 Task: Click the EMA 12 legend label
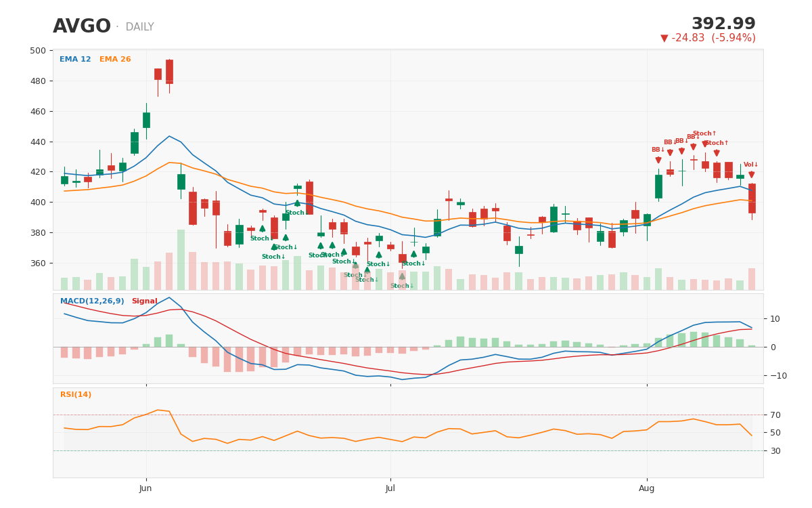coord(75,60)
